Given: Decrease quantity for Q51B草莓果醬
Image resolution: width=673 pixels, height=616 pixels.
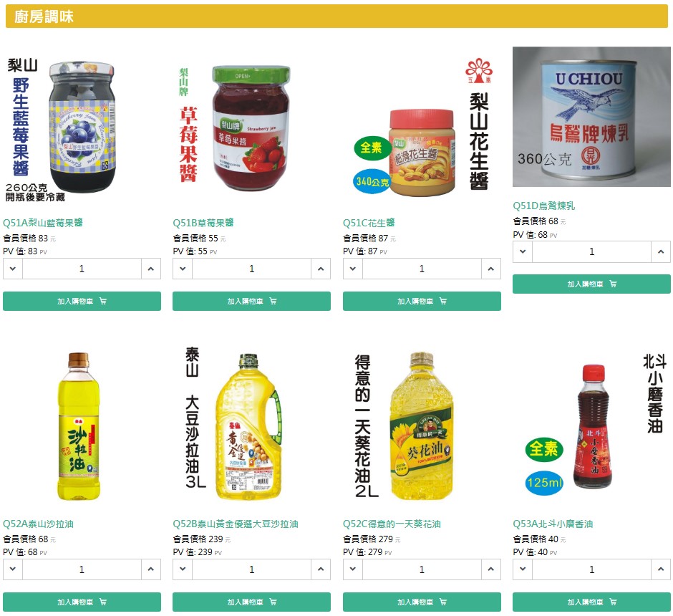Looking at the screenshot, I should (x=183, y=269).
